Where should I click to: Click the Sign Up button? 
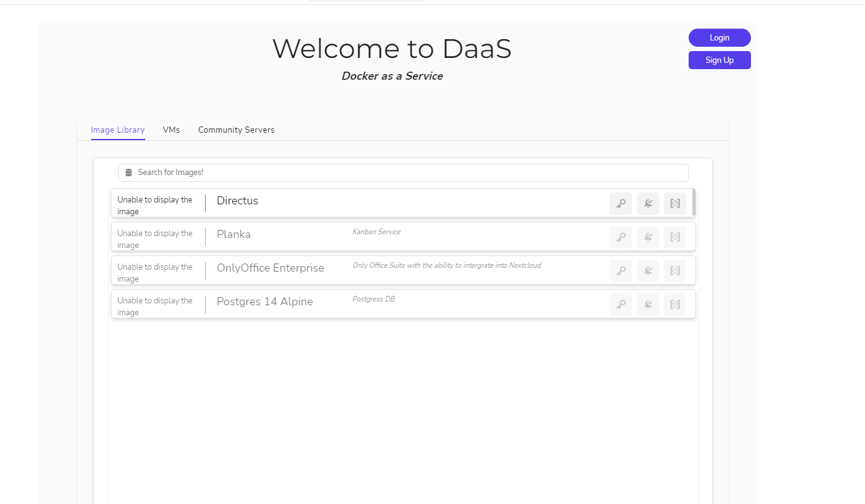[x=720, y=60]
